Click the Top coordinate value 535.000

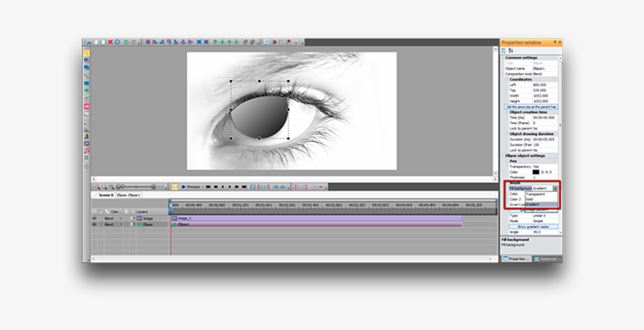(545, 90)
